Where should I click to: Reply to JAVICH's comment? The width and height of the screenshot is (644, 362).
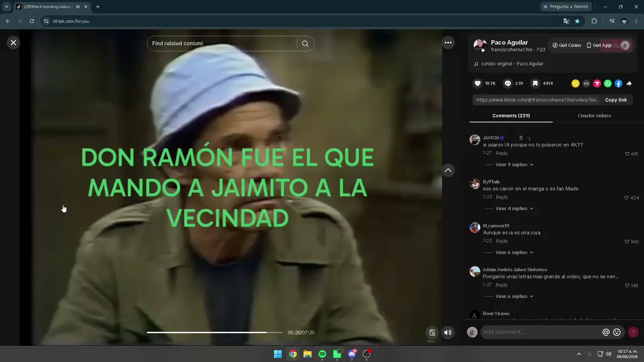[x=502, y=153]
